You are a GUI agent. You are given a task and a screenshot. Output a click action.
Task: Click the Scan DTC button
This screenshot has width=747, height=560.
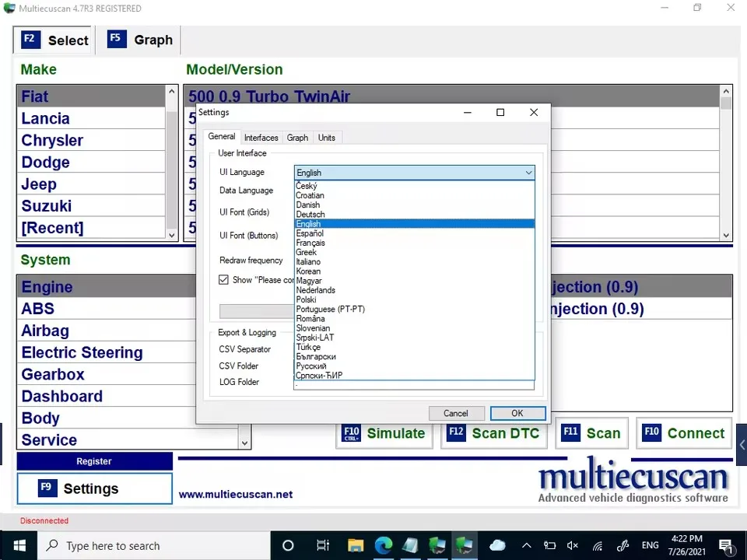[493, 433]
